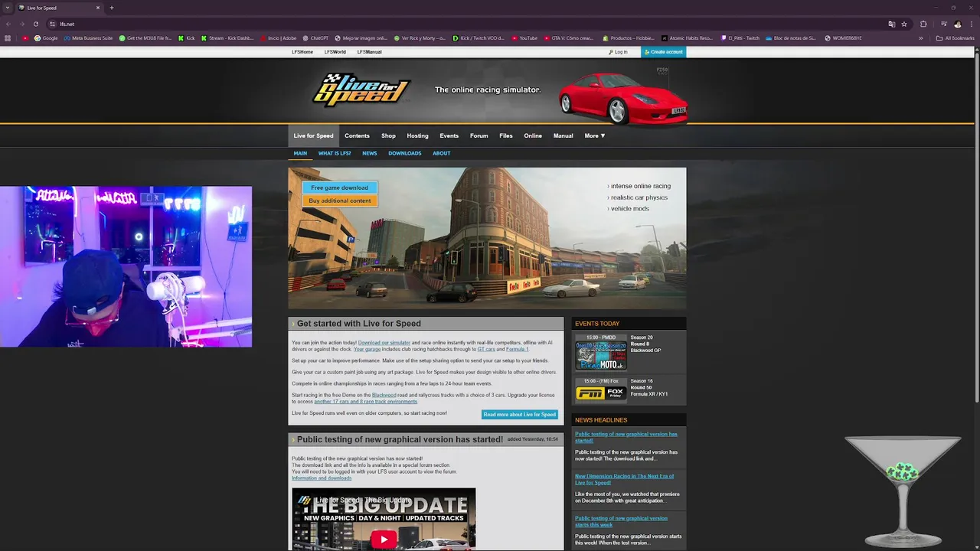Click the Log in link
Viewport: 980px width, 551px height.
618,52
